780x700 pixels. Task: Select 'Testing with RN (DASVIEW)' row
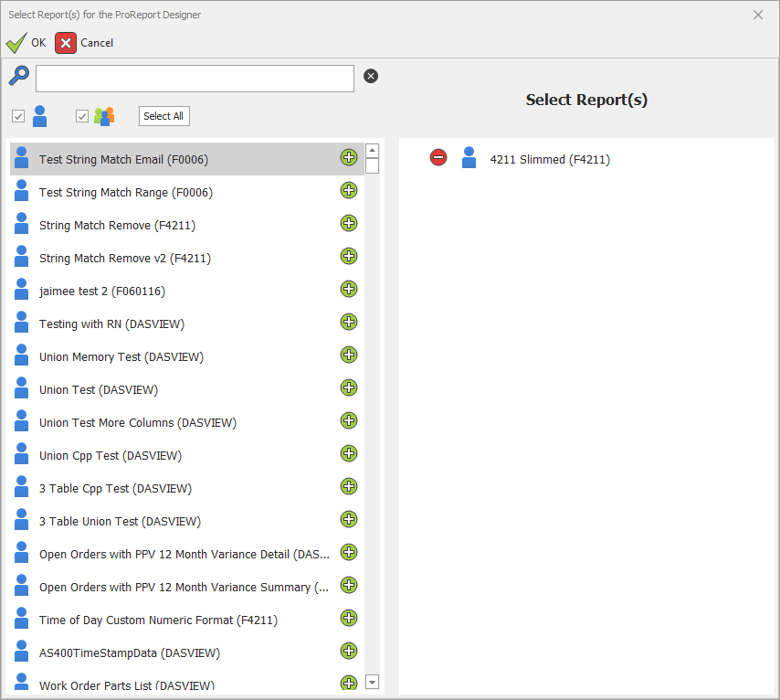[x=187, y=323]
